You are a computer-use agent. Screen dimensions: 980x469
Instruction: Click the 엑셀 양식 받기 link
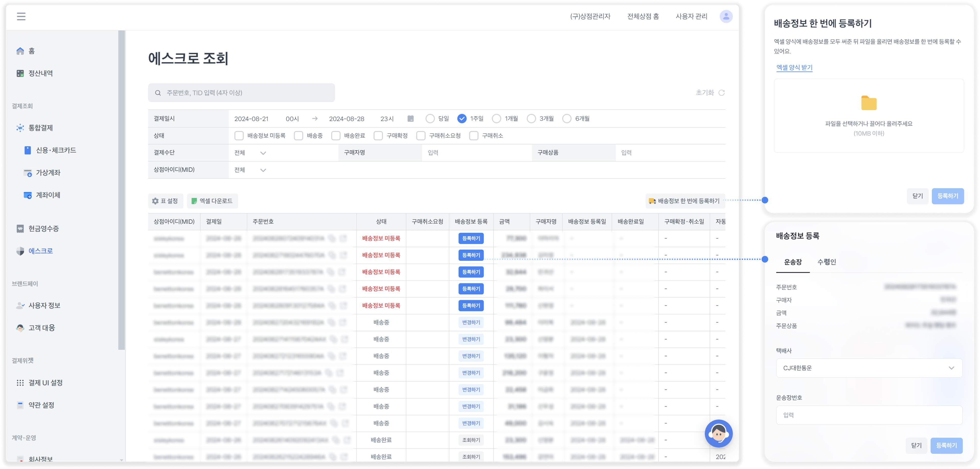[x=794, y=67]
